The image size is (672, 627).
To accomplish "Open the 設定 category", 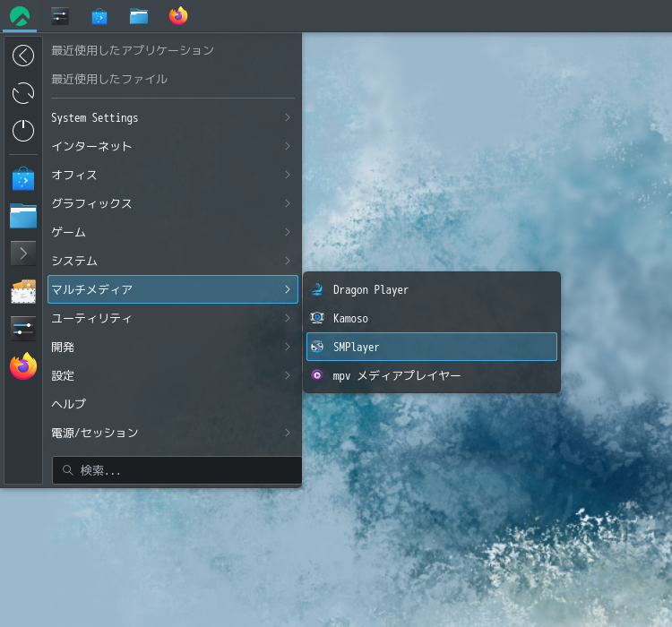I will (172, 375).
